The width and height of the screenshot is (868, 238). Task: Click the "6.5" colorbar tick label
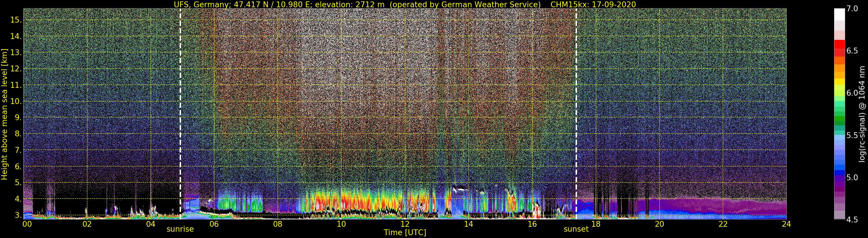(852, 51)
